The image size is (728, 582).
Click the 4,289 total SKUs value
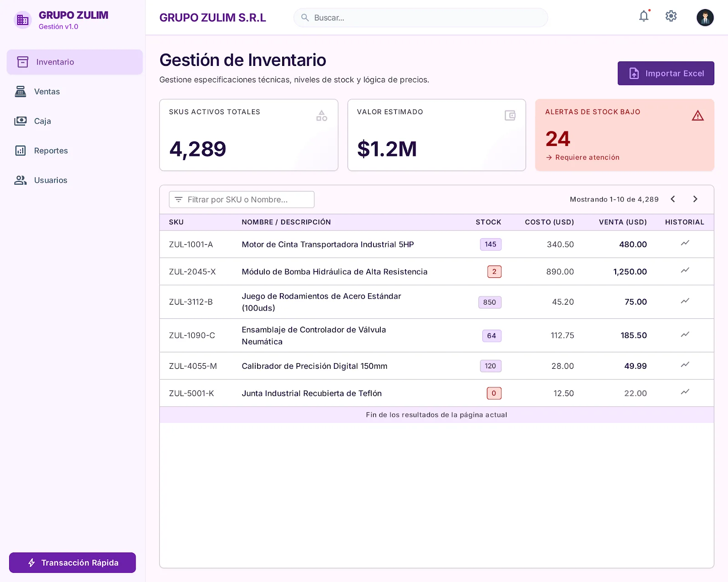(x=197, y=149)
